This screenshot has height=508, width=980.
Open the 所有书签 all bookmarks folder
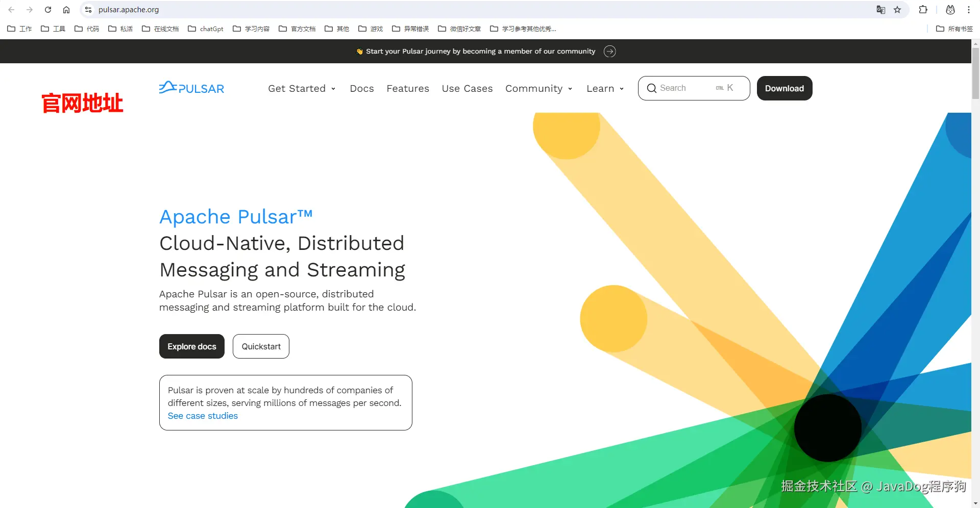[x=954, y=29]
